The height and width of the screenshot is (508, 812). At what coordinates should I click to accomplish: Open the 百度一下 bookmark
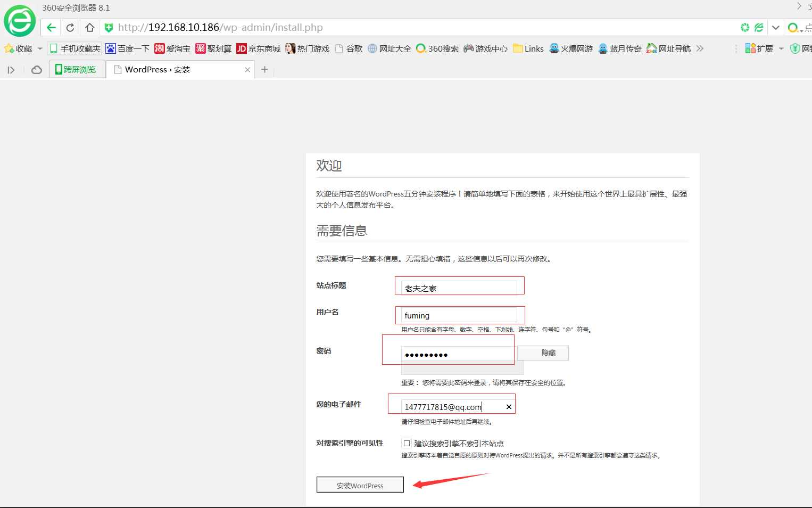[x=128, y=48]
